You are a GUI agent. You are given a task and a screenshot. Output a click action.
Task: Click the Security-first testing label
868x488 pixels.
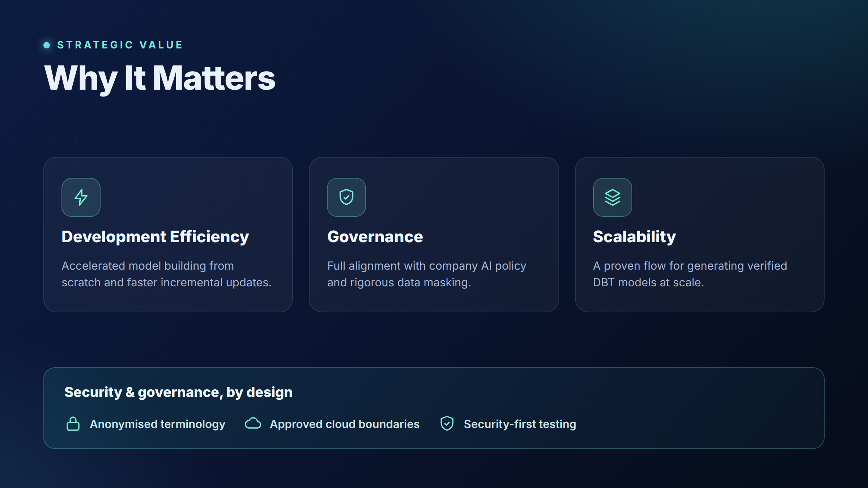click(520, 424)
